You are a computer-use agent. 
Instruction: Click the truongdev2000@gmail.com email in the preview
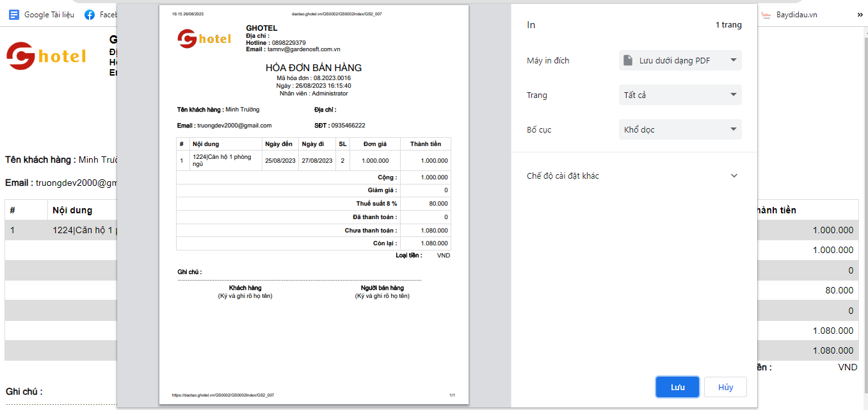(x=235, y=126)
